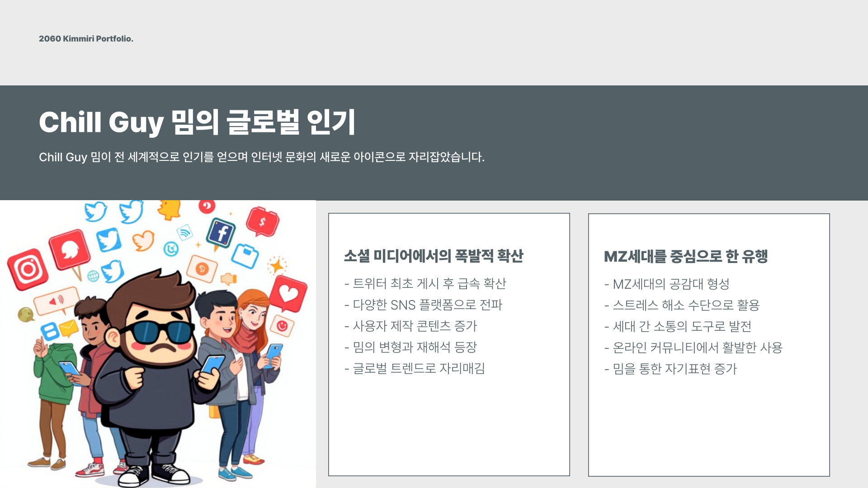This screenshot has height=488, width=868.
Task: Click the red heart speech bubble icon
Action: coord(288,294)
